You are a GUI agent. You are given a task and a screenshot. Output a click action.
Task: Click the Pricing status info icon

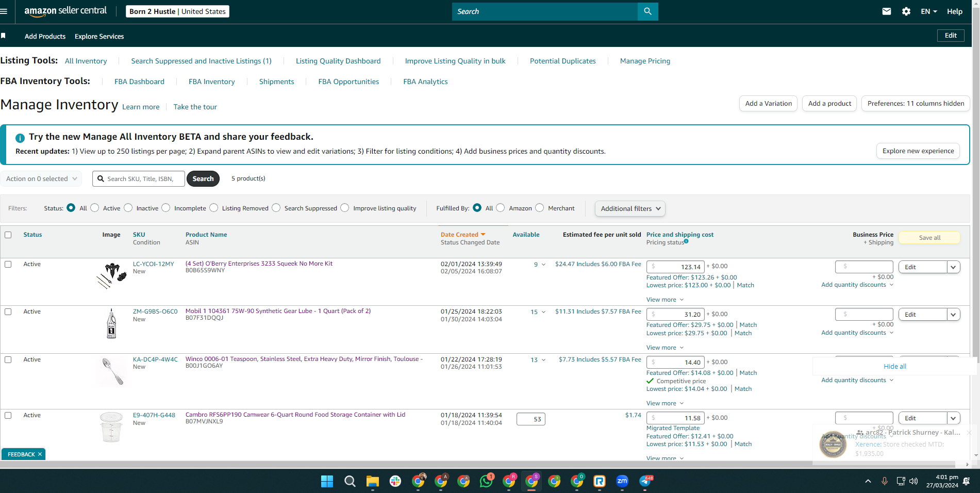point(686,241)
